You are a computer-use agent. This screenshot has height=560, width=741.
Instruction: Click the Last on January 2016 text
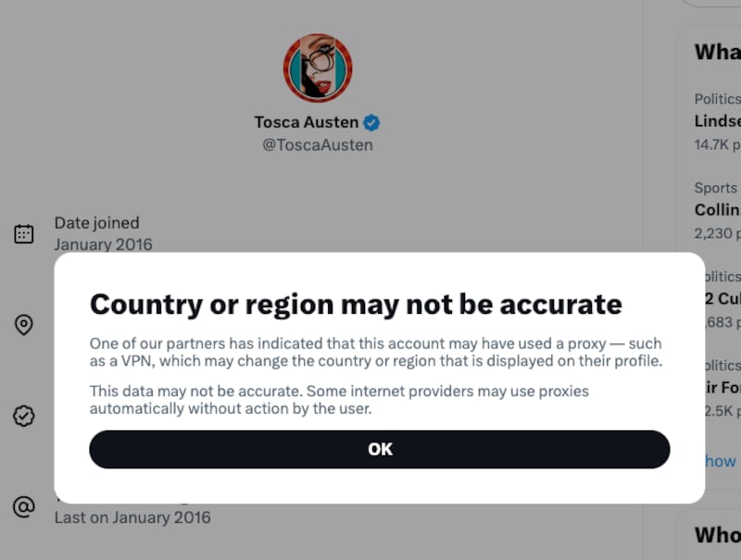click(x=132, y=517)
